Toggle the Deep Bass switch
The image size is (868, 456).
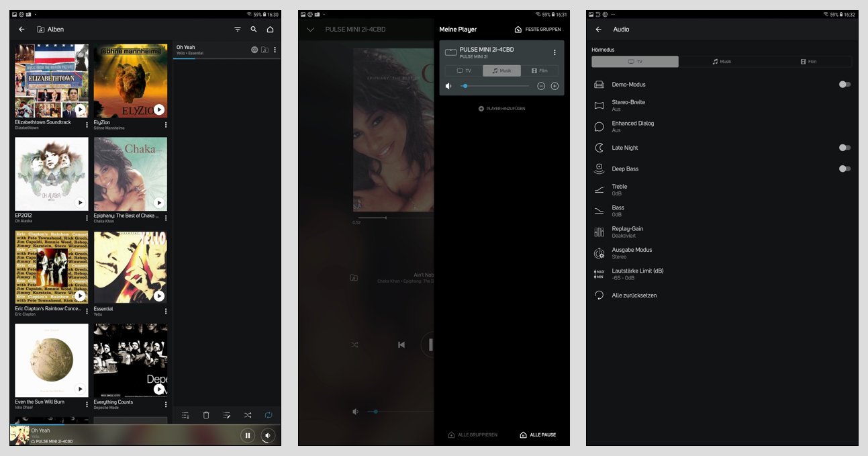(845, 169)
